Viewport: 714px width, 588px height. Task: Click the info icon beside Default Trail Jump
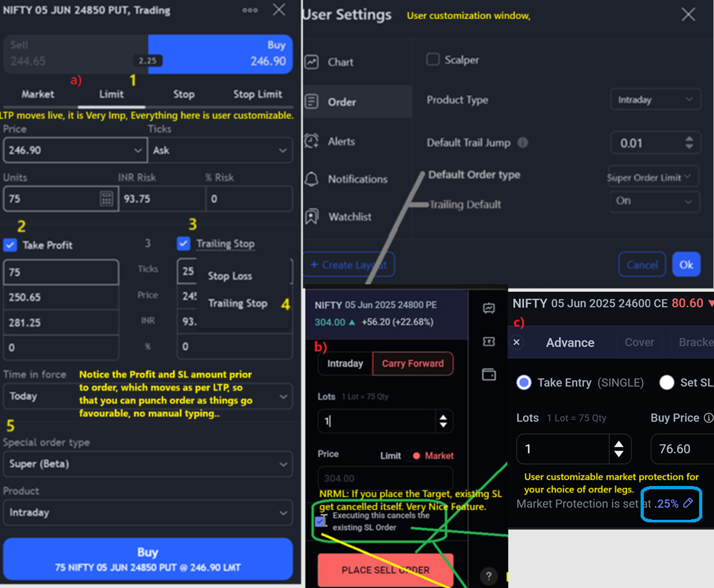(523, 142)
